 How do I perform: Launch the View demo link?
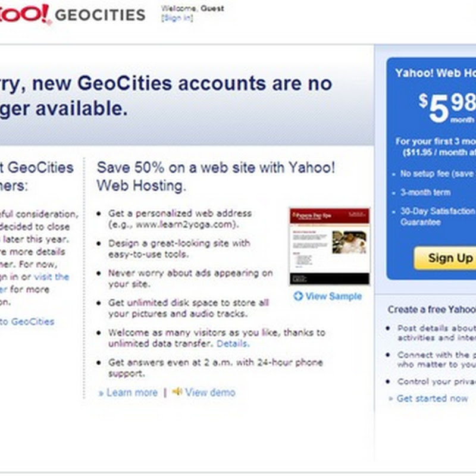point(210,392)
